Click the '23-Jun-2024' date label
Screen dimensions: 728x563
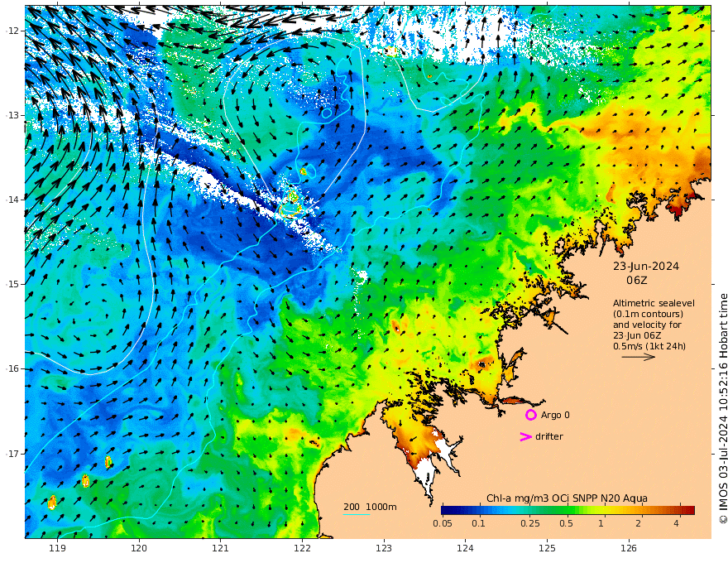646,267
